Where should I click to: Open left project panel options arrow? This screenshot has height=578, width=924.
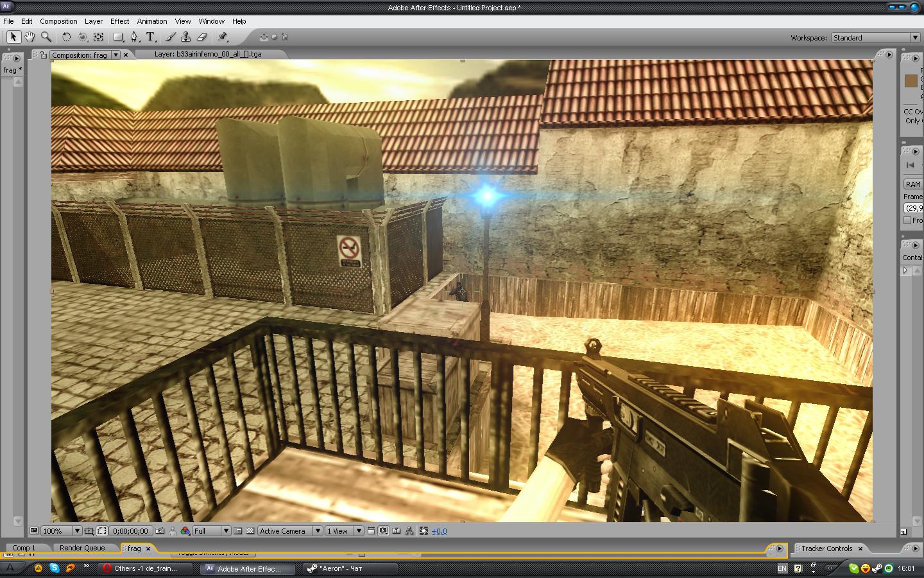[17, 58]
